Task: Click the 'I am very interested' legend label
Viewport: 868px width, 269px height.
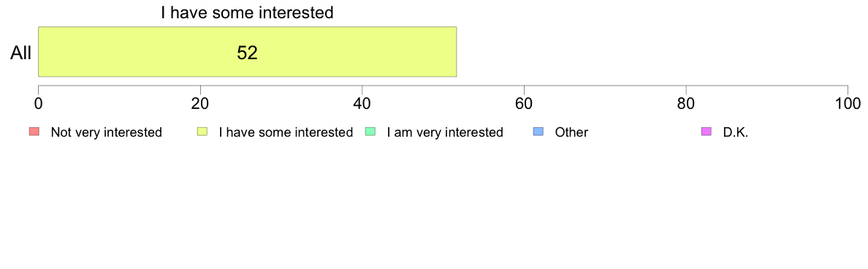Action: tap(445, 132)
